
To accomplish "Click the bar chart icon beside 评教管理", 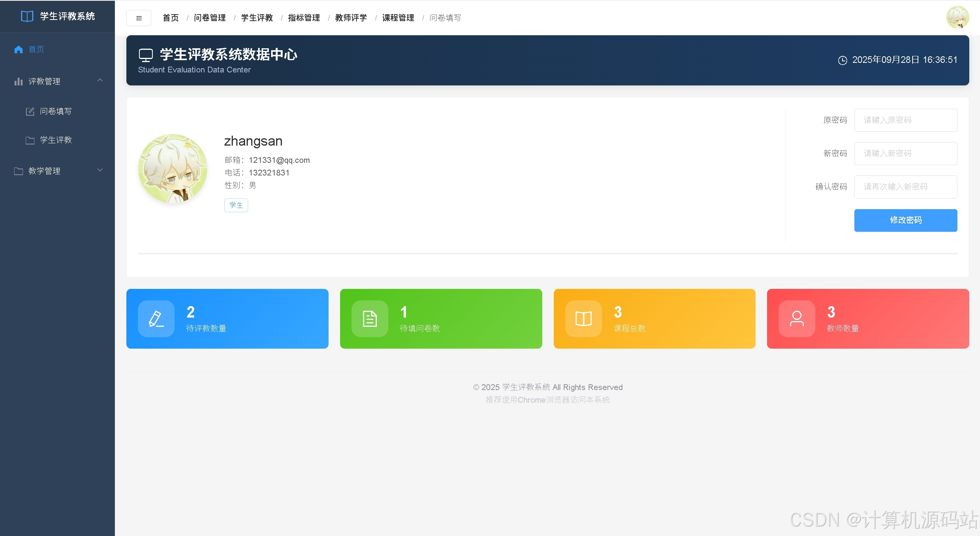I will click(x=18, y=82).
